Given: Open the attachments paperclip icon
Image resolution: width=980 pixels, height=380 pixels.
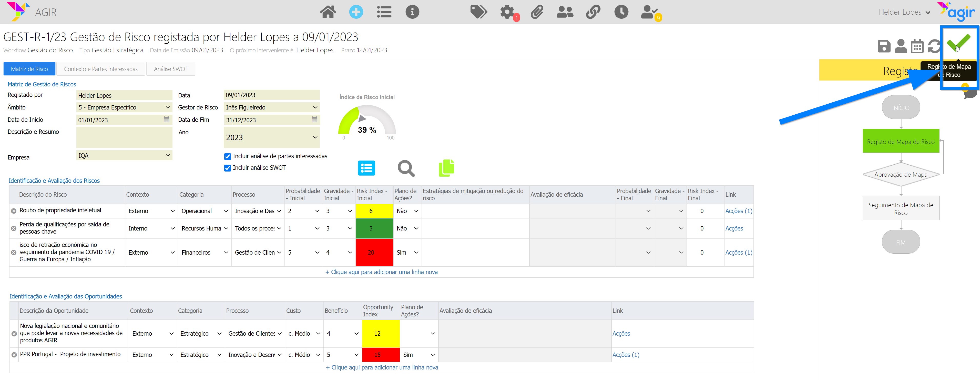Looking at the screenshot, I should [537, 12].
